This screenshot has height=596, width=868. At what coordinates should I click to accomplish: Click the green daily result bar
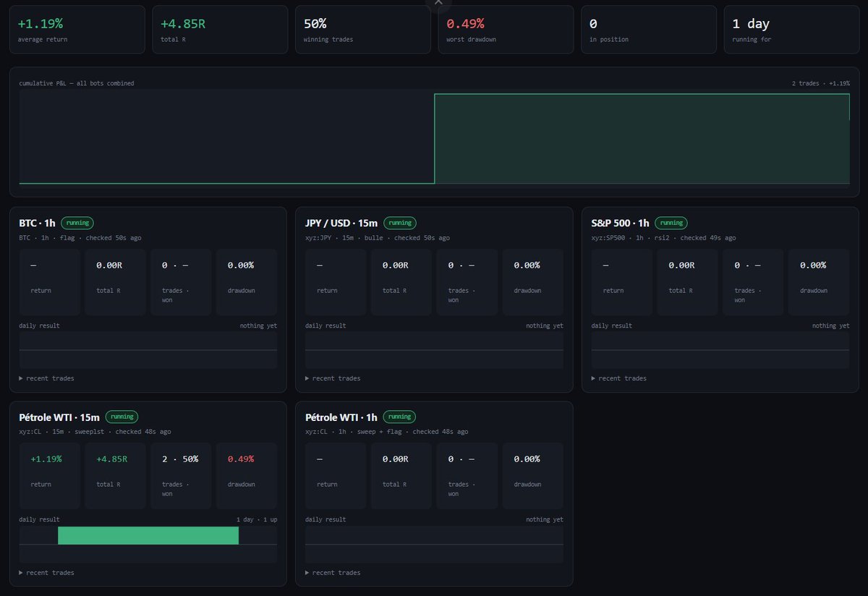[148, 535]
